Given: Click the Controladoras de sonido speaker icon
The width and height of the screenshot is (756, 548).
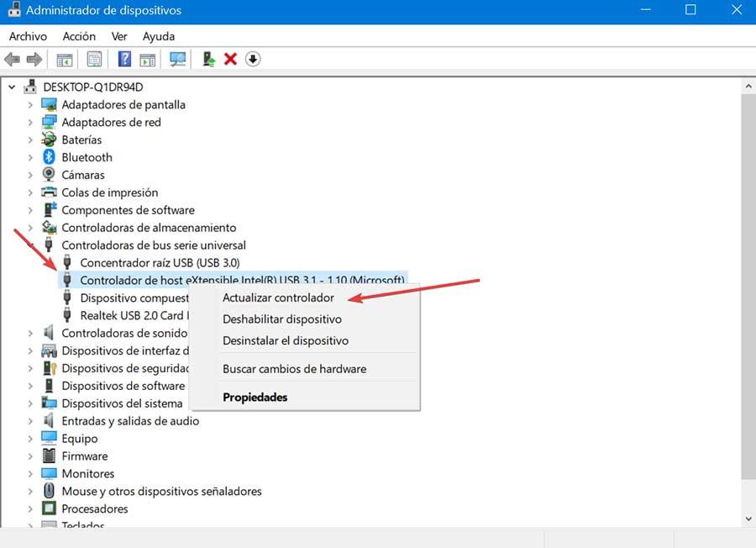Looking at the screenshot, I should [49, 332].
